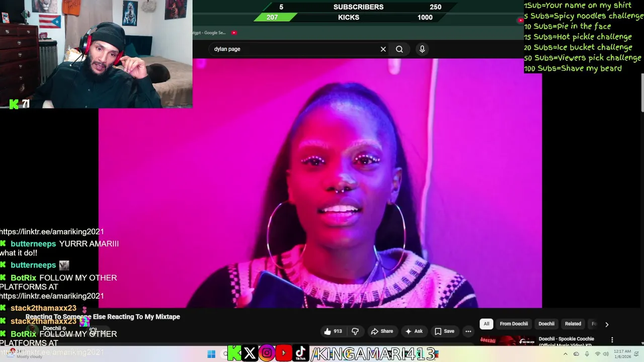Switch to the 'tgpt - Google Se...' browser tab

coord(209,33)
